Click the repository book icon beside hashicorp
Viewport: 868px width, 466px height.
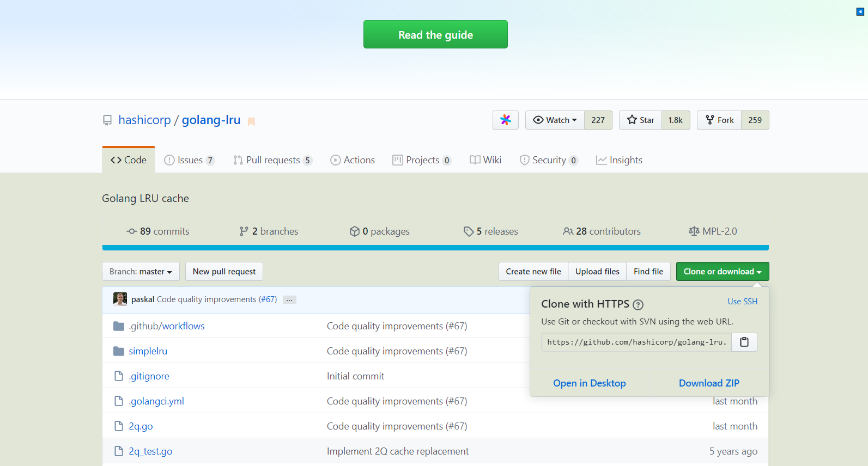(x=107, y=120)
